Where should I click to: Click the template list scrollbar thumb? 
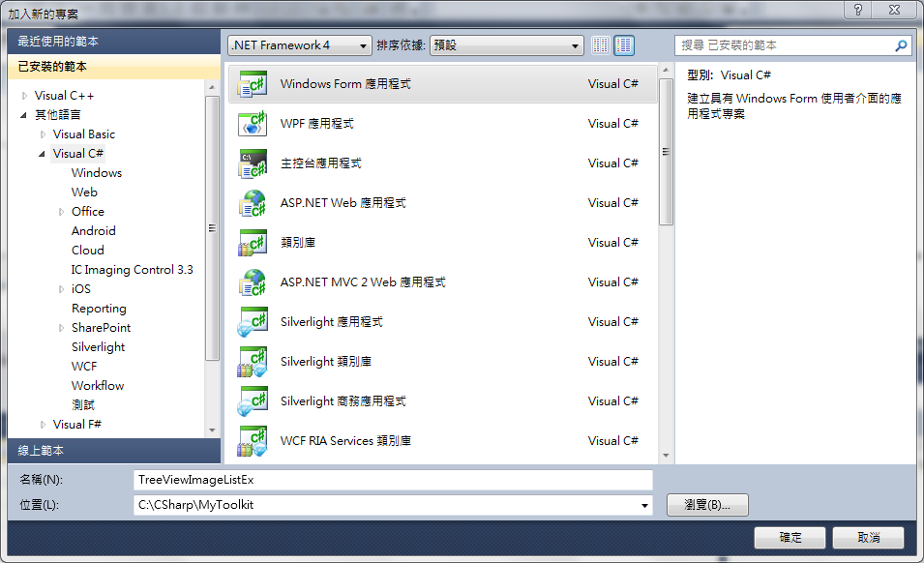666,152
